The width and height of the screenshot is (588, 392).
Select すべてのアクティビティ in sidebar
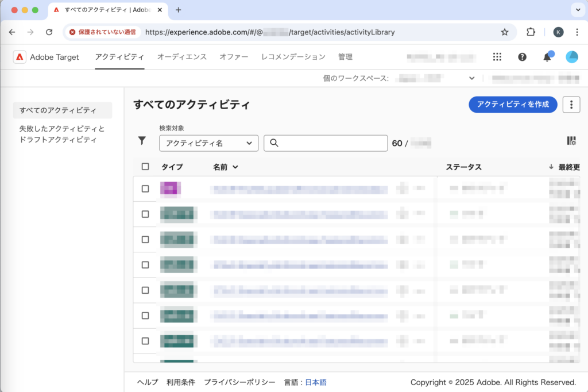tap(62, 110)
